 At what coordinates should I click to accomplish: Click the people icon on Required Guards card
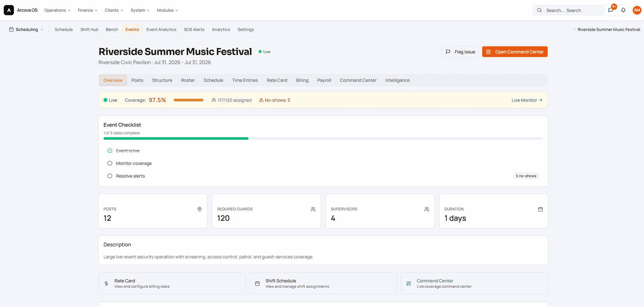tap(313, 209)
